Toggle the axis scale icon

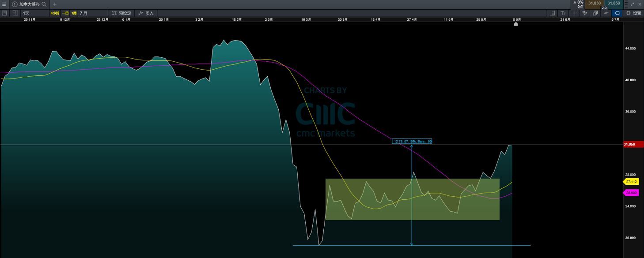553,13
